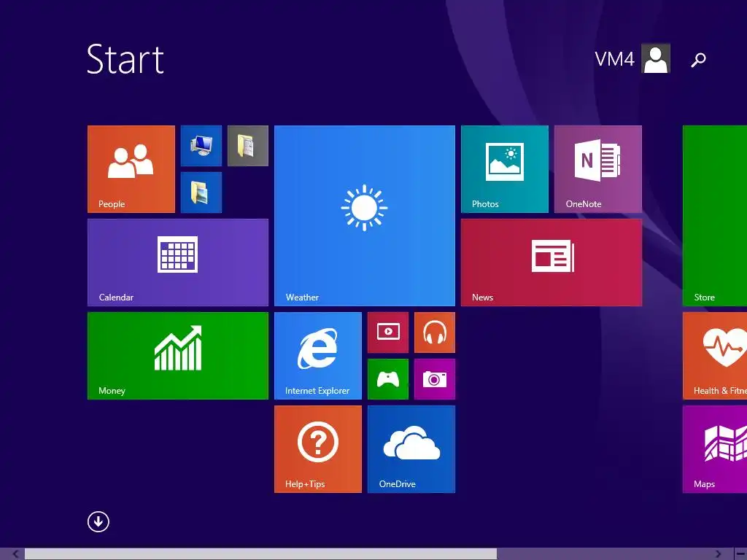The height and width of the screenshot is (560, 747).
Task: Open the Video small tile
Action: click(x=388, y=332)
